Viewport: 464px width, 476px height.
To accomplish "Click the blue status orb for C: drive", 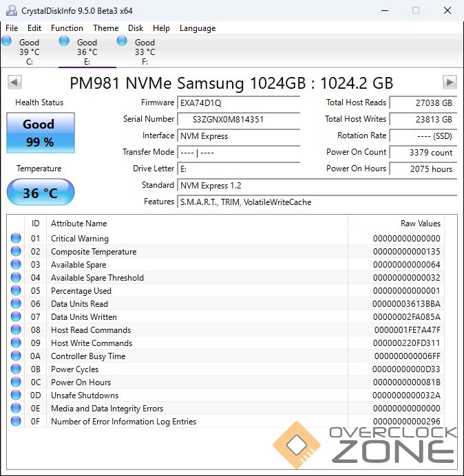I will coord(6,41).
